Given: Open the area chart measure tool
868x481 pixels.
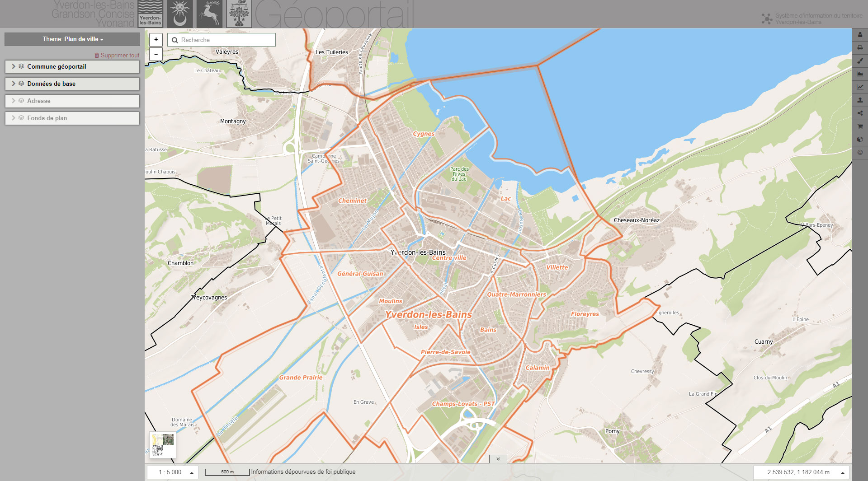Looking at the screenshot, I should 860,74.
